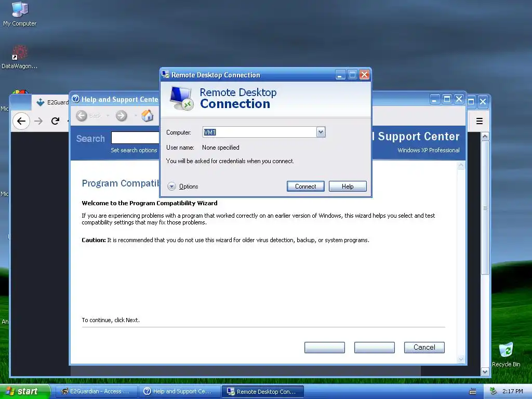This screenshot has height=399, width=532.
Task: Close Help and Support Center window
Action: point(459,99)
